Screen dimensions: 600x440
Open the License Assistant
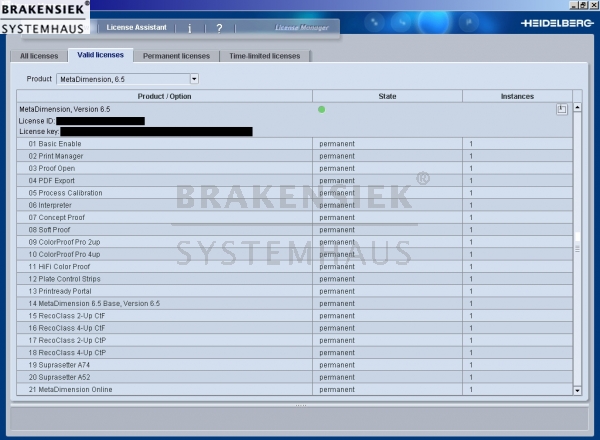(136, 28)
